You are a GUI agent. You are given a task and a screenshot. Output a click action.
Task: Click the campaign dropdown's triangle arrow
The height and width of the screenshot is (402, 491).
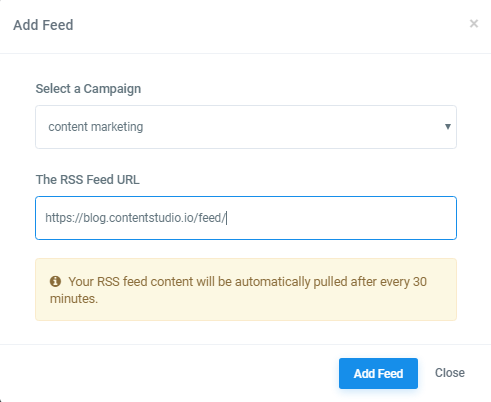448,127
